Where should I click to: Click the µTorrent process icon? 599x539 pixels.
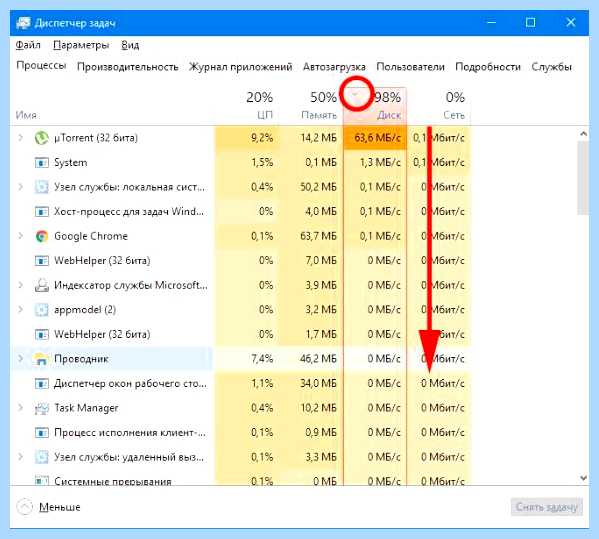(x=41, y=138)
